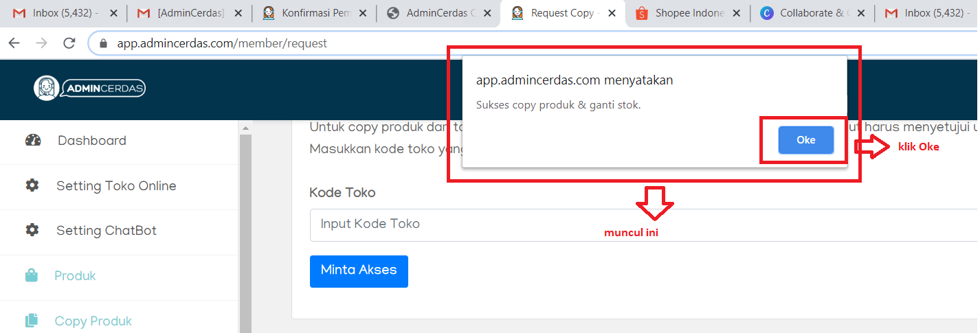This screenshot has height=333, width=980.
Task: Click the 'Sukses copy produk & ganti stok.' message
Action: 558,105
